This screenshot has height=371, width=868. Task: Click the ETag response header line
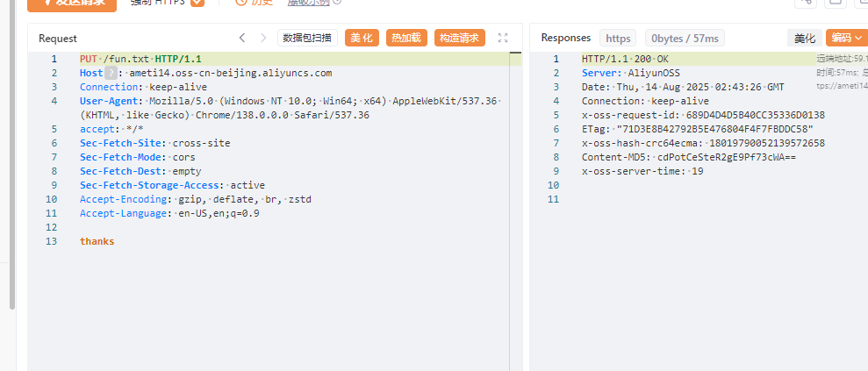pyautogui.click(x=698, y=129)
